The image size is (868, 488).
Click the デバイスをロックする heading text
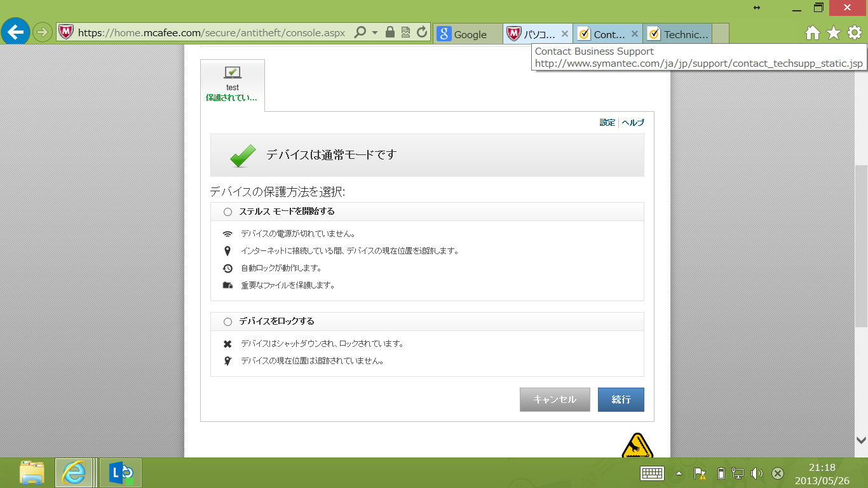[276, 322]
